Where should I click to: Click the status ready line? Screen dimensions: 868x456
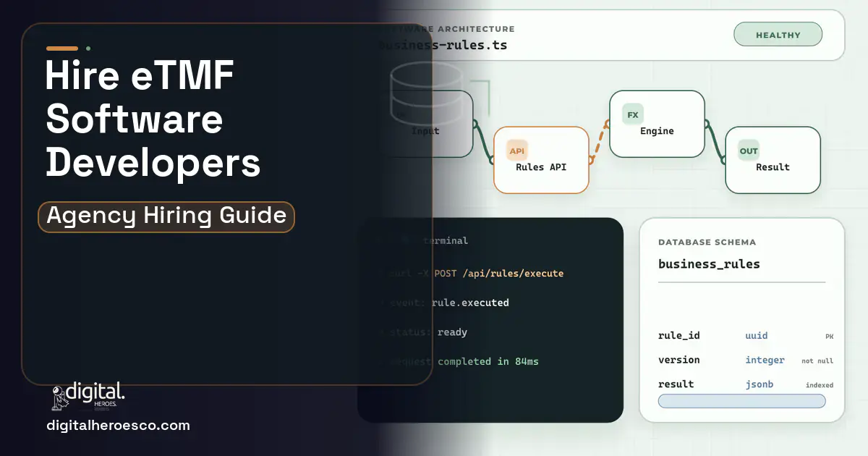click(x=424, y=332)
